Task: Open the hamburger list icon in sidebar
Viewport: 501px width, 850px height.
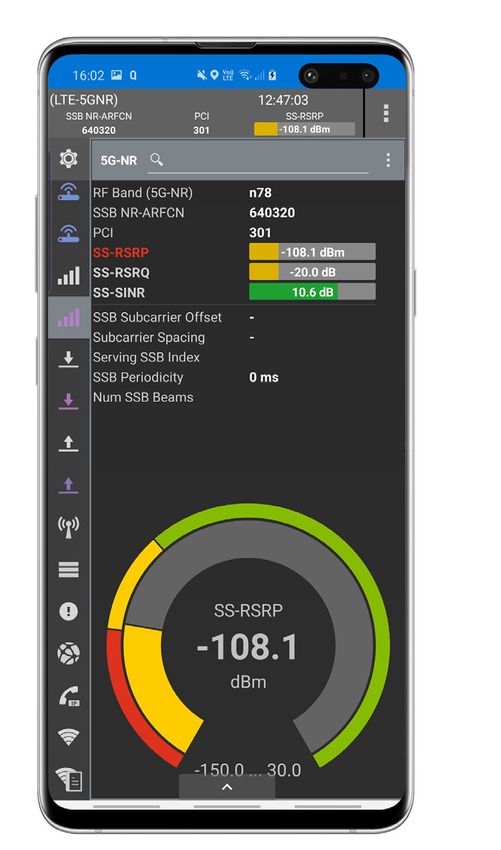Action: (x=68, y=569)
